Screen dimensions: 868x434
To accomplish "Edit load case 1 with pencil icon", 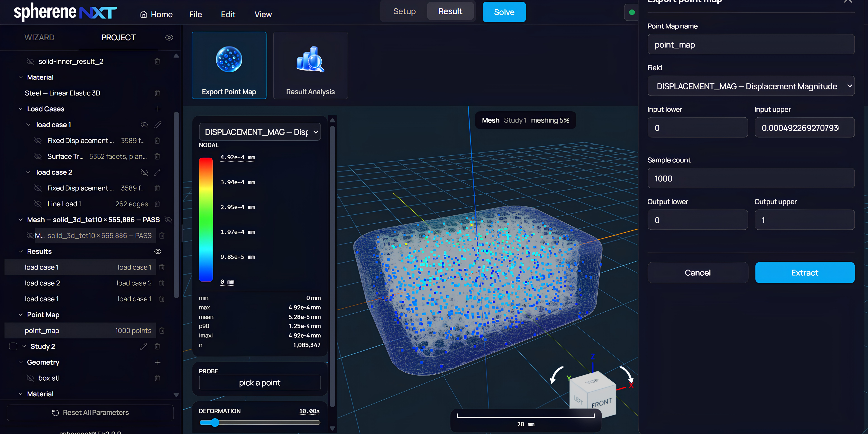I will 158,125.
